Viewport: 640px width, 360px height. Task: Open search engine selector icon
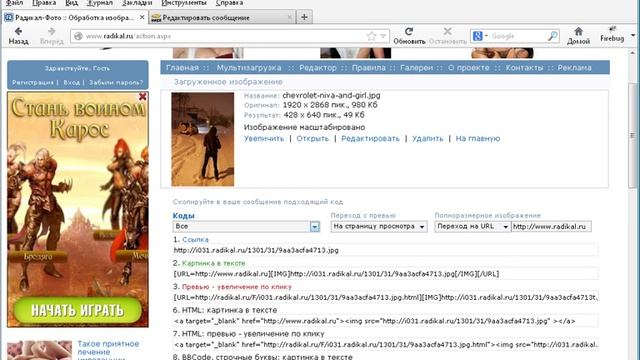coord(479,36)
